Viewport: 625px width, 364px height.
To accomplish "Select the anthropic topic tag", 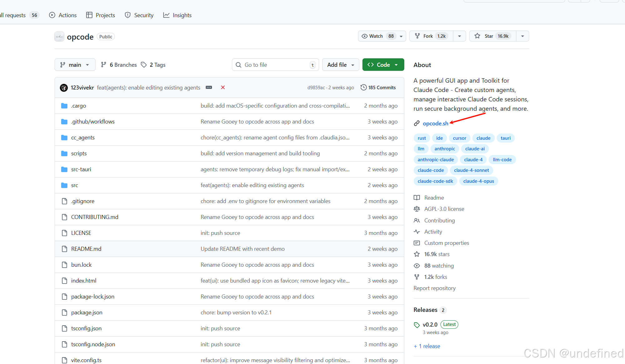I will (445, 149).
